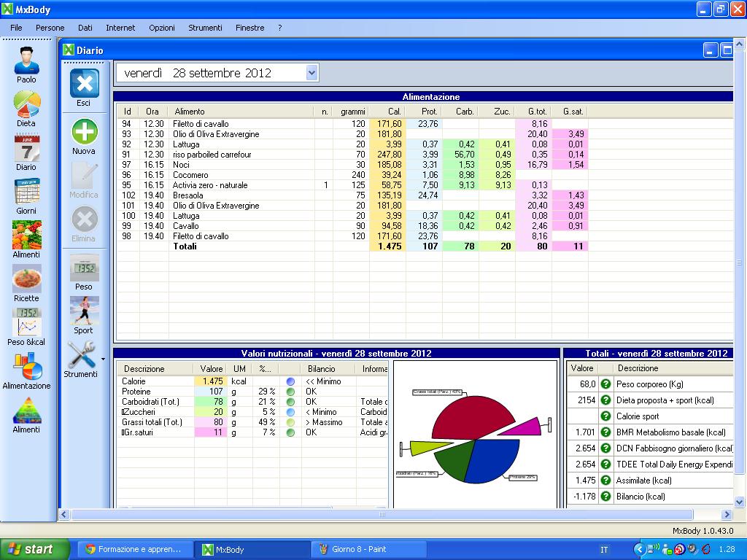The height and width of the screenshot is (560, 747).
Task: Expand the date picker dropdown
Action: pos(312,72)
